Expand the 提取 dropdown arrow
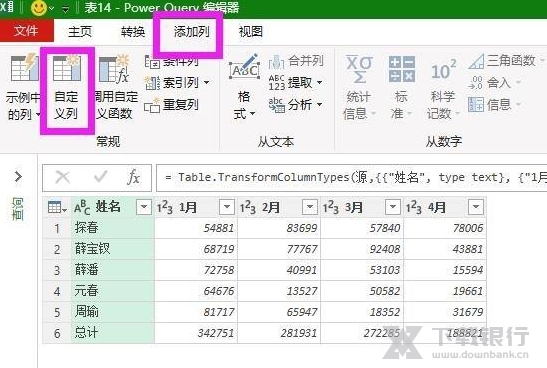This screenshot has height=368, width=547. pos(320,83)
